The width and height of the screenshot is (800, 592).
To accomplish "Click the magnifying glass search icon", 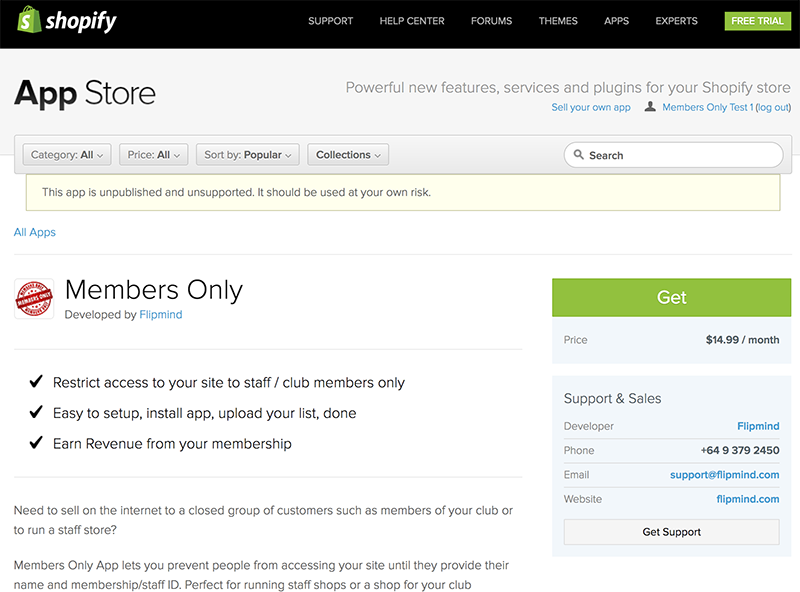I will click(579, 154).
